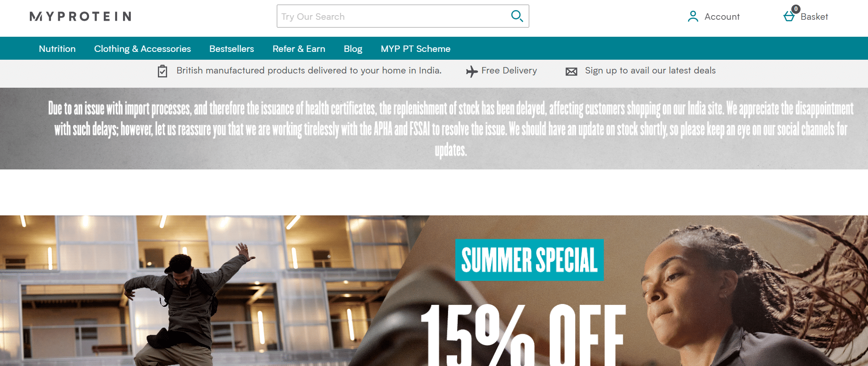Click British manufactured products delivery text

[309, 70]
